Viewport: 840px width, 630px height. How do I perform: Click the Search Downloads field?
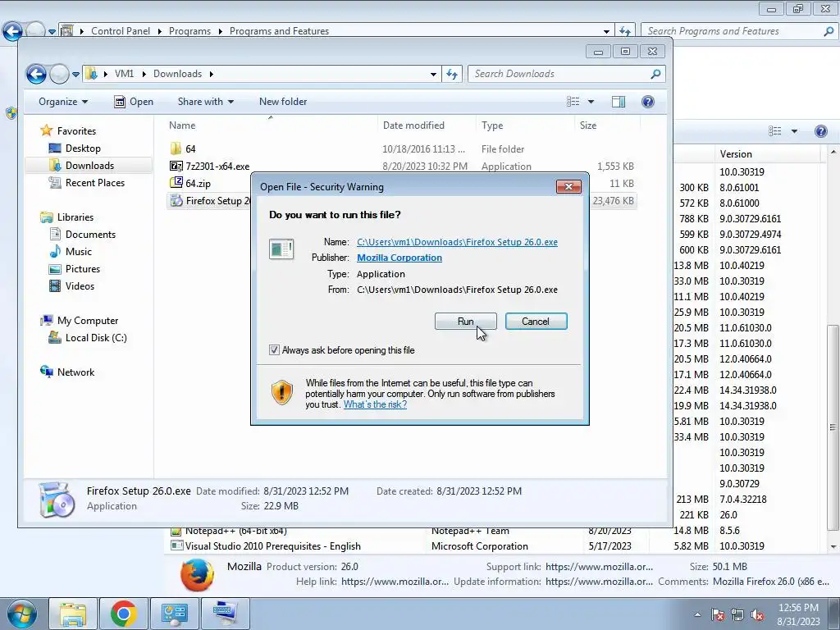(559, 74)
